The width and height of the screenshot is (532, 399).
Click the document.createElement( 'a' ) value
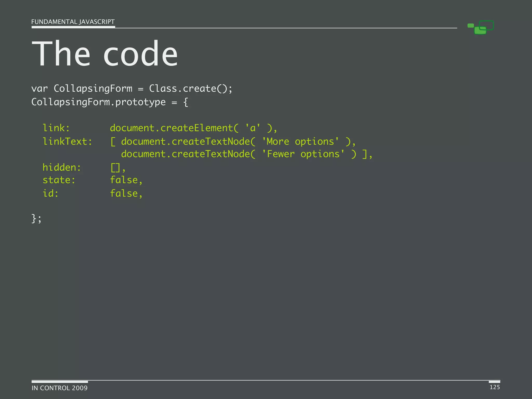tap(194, 128)
